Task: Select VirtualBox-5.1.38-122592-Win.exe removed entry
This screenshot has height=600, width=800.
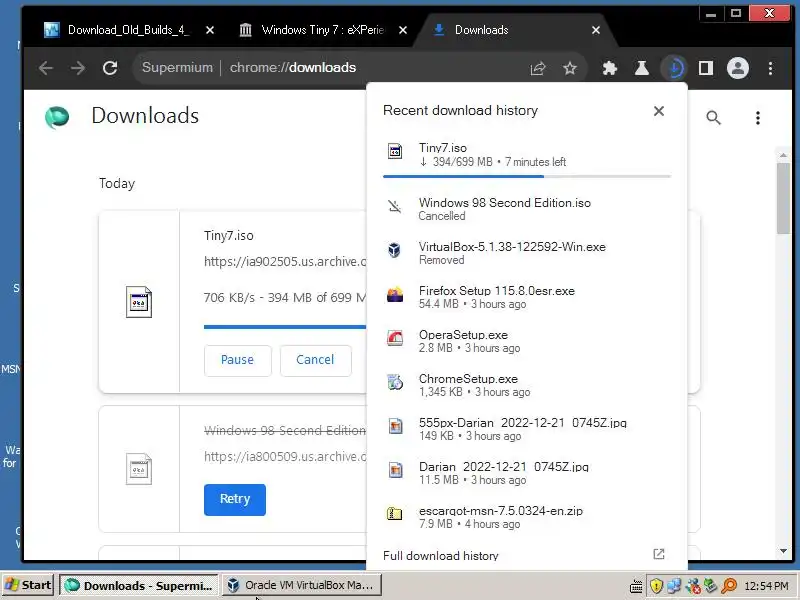Action: coord(527,253)
